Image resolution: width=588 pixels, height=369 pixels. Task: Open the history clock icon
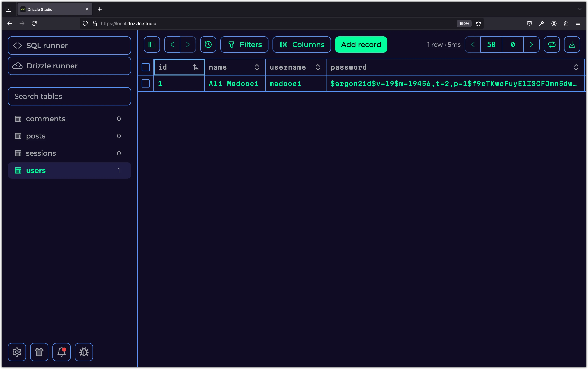tap(208, 44)
